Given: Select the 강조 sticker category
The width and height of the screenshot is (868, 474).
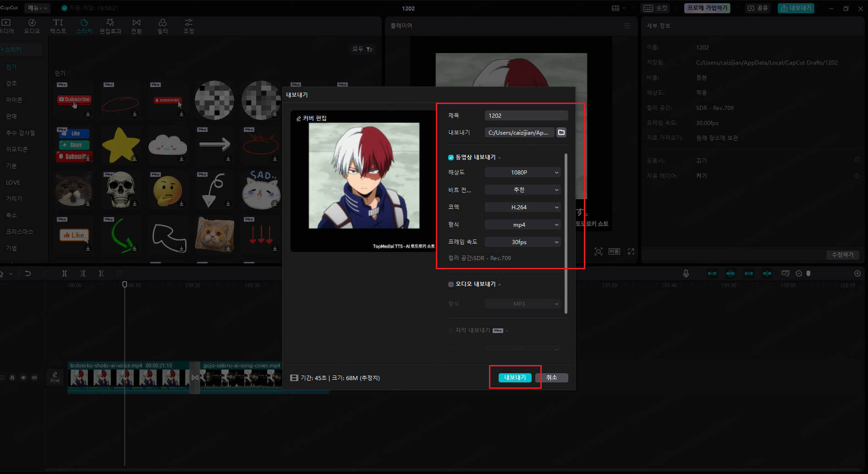Looking at the screenshot, I should [x=11, y=83].
